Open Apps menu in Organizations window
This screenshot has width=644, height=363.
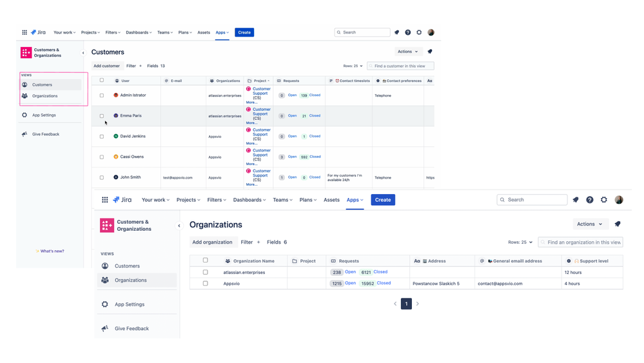click(x=355, y=200)
